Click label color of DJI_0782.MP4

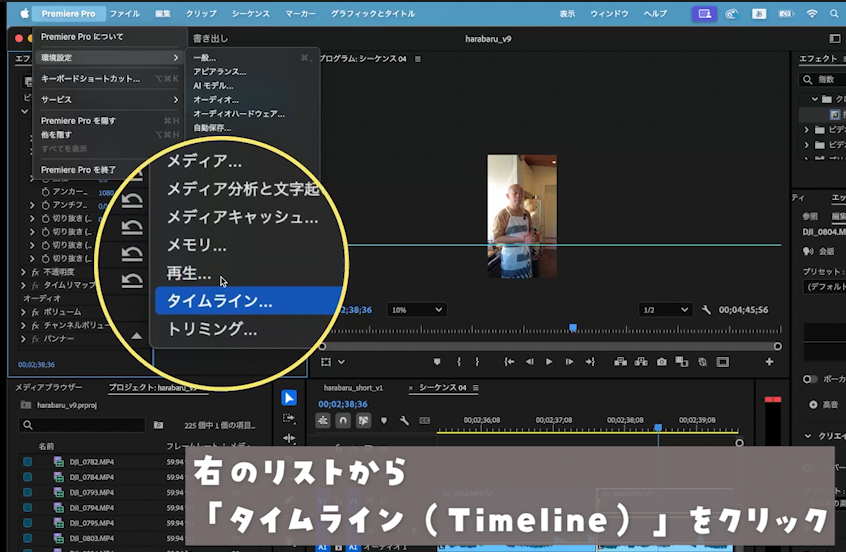coord(28,462)
